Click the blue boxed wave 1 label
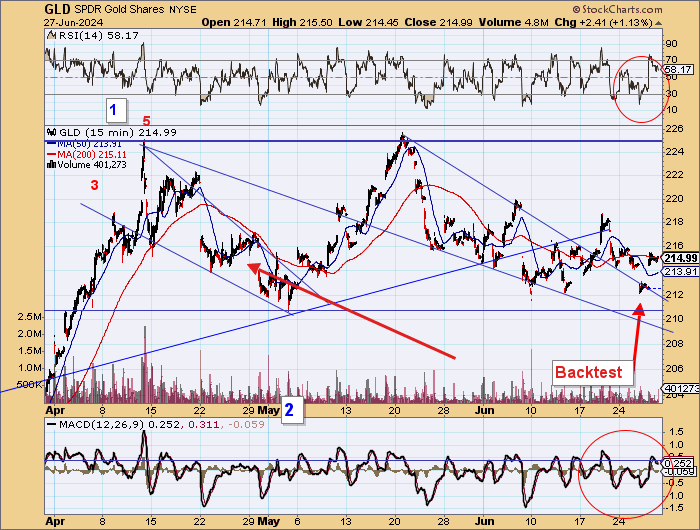 pyautogui.click(x=114, y=107)
